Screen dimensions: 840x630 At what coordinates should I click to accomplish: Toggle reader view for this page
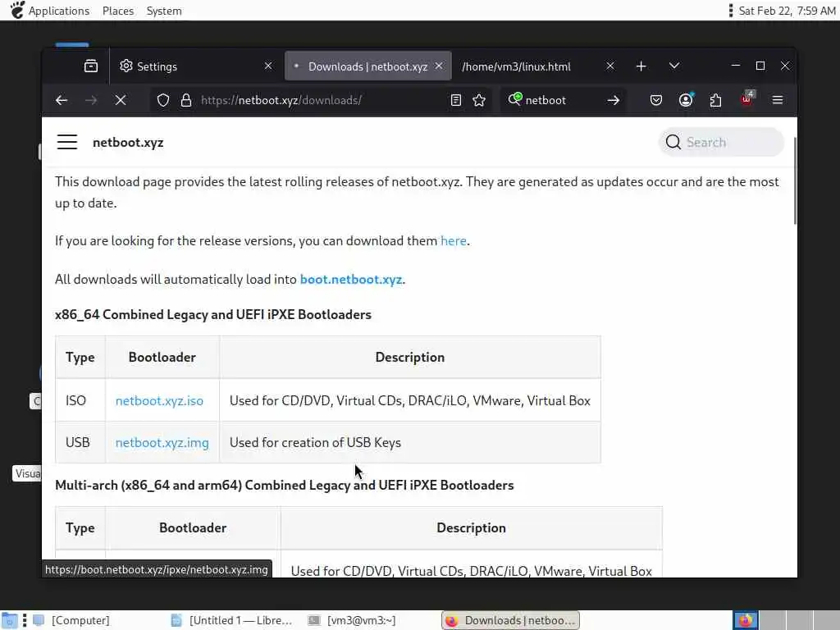[x=456, y=100]
